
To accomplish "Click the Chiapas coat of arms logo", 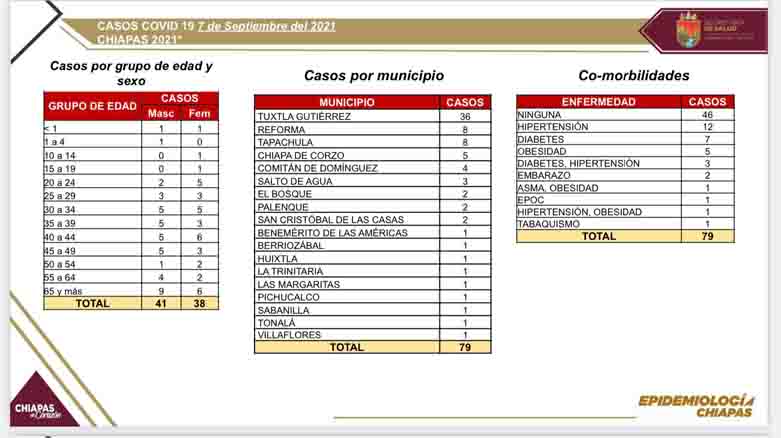I will coord(688,29).
